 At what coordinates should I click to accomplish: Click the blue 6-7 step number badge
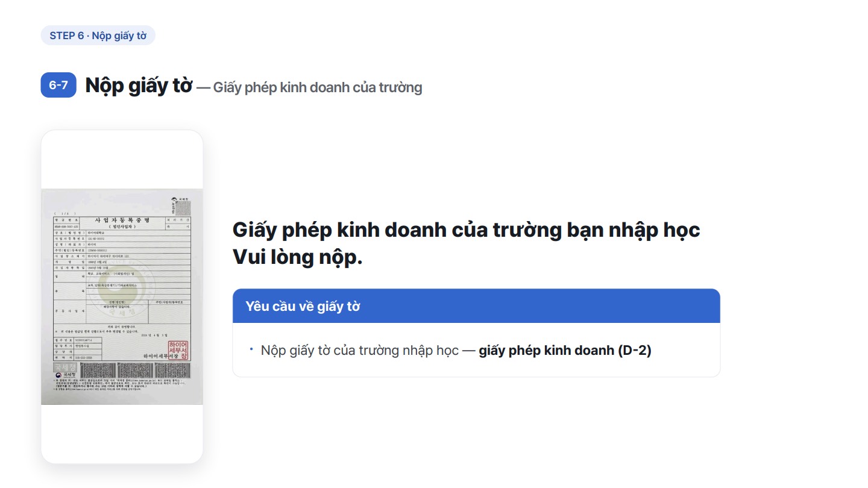pos(58,85)
